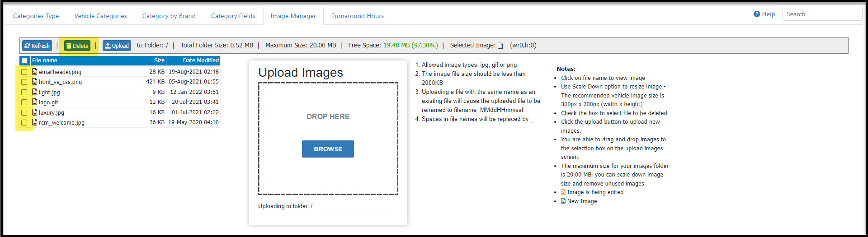Sort files by Date Modified header

tap(200, 60)
